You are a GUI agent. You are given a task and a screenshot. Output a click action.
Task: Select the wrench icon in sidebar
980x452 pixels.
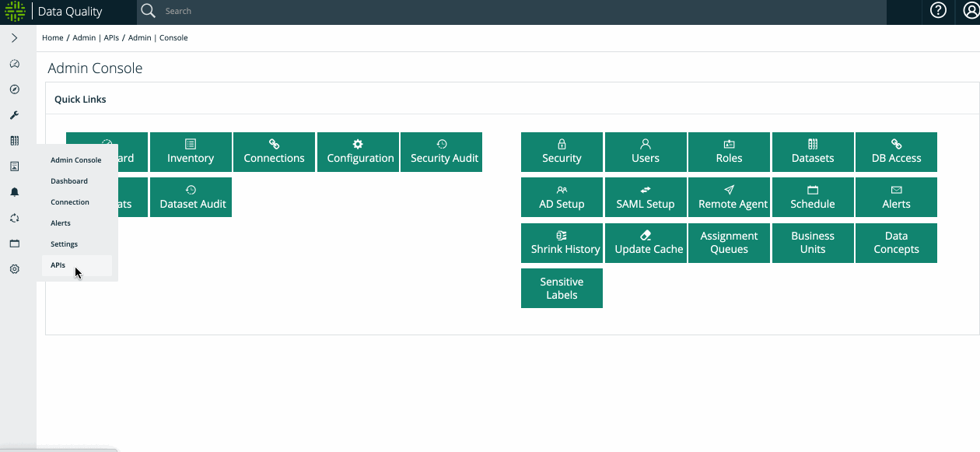pos(14,115)
